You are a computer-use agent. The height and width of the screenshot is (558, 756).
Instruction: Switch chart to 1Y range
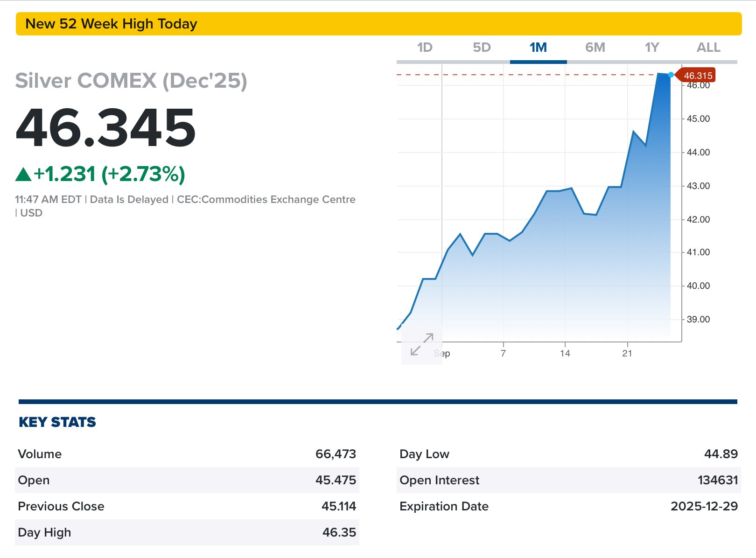click(x=652, y=48)
